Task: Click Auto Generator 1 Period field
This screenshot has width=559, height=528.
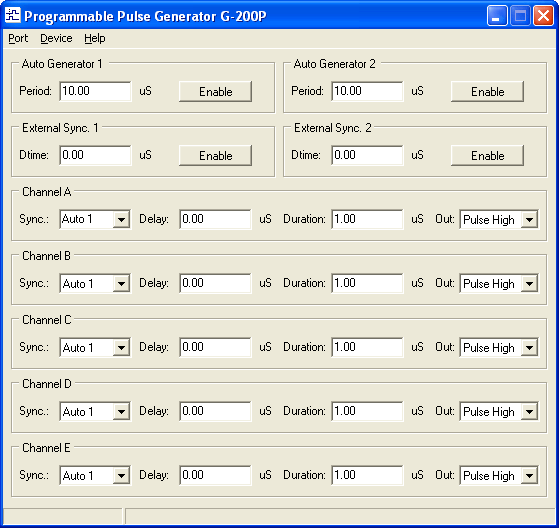Action: 95,91
